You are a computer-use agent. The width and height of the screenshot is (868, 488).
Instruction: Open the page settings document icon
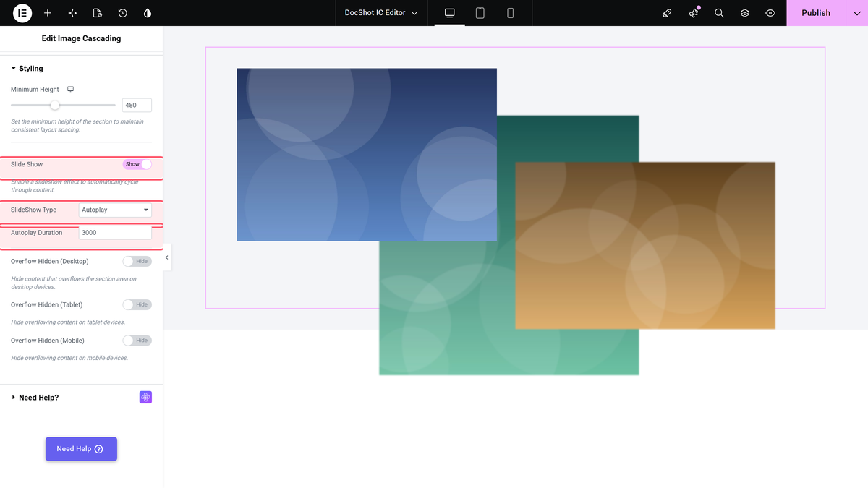coord(98,13)
